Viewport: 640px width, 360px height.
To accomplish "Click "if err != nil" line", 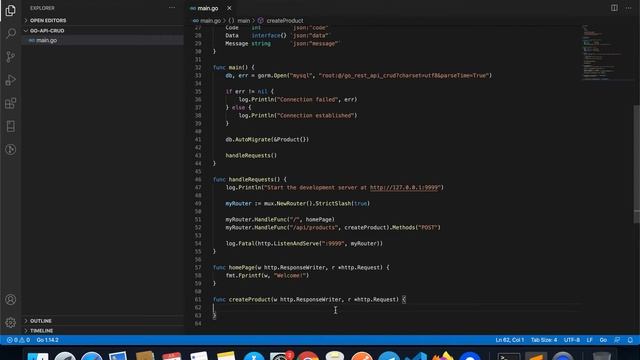I will click(249, 91).
